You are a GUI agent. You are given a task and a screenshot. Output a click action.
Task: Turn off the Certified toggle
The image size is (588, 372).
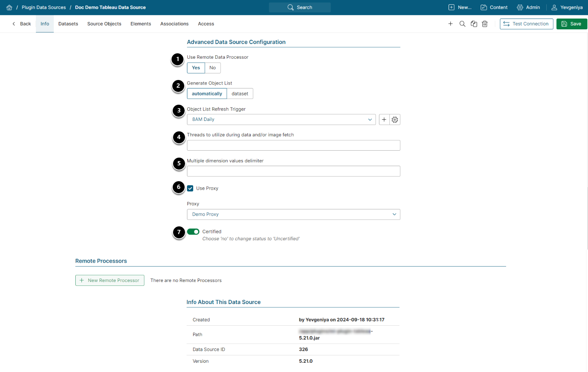[193, 232]
